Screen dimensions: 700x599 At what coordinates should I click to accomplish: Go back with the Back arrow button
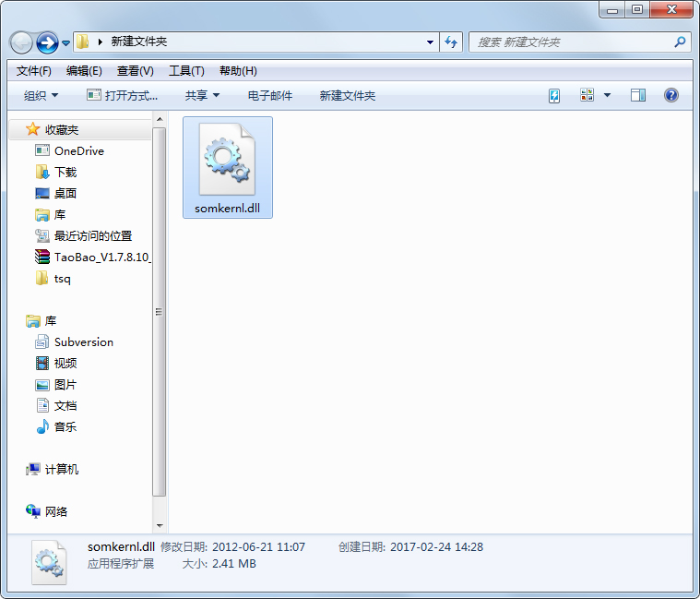point(21,42)
